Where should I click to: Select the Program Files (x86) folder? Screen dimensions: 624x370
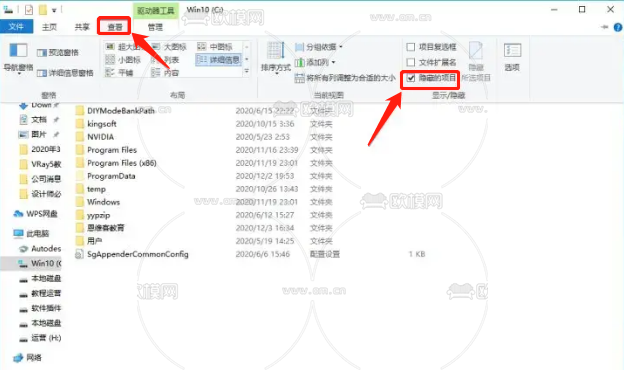(122, 163)
